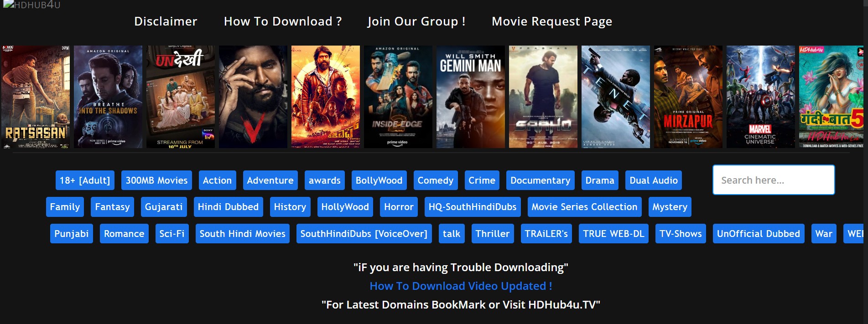This screenshot has width=868, height=324.
Task: Go to Join Our Group ! page
Action: (416, 21)
